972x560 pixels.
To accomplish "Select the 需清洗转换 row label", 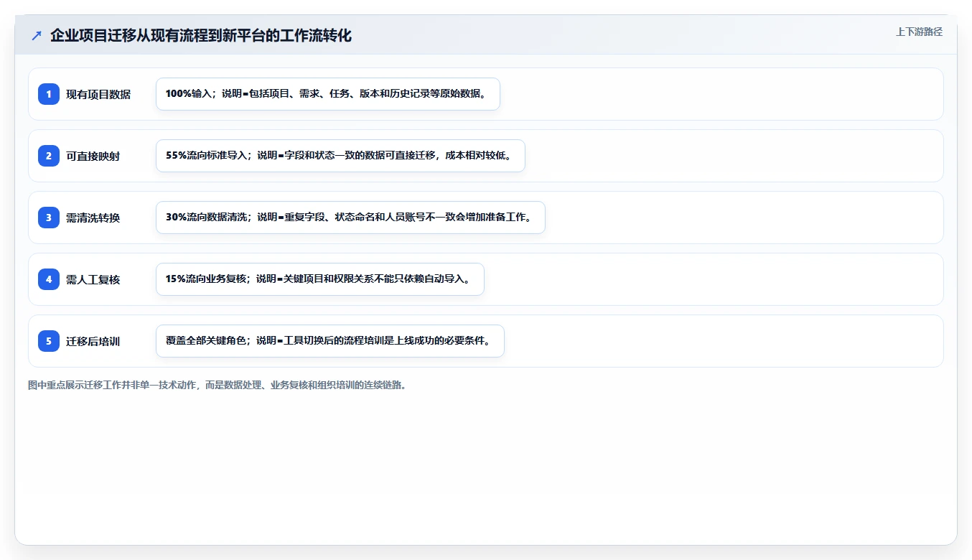I will pyautogui.click(x=93, y=218).
